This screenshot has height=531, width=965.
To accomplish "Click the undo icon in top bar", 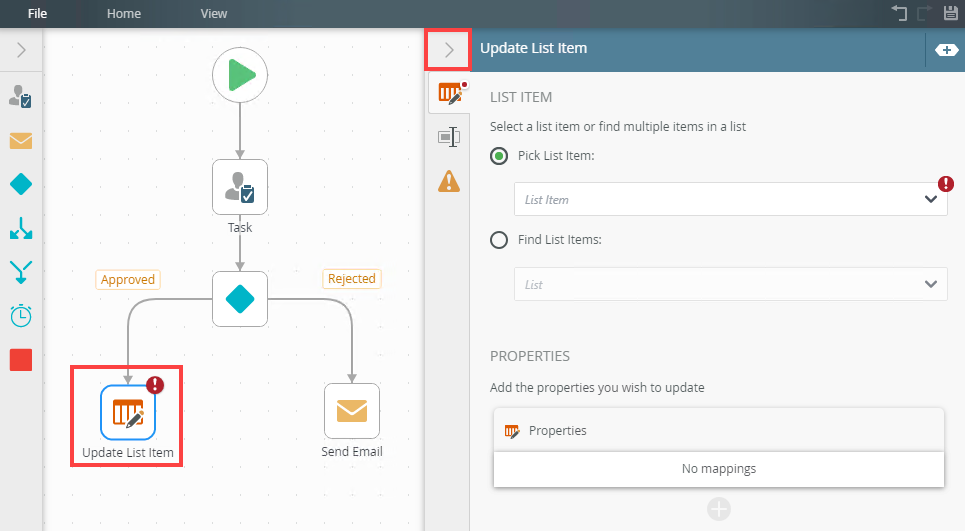I will (900, 13).
